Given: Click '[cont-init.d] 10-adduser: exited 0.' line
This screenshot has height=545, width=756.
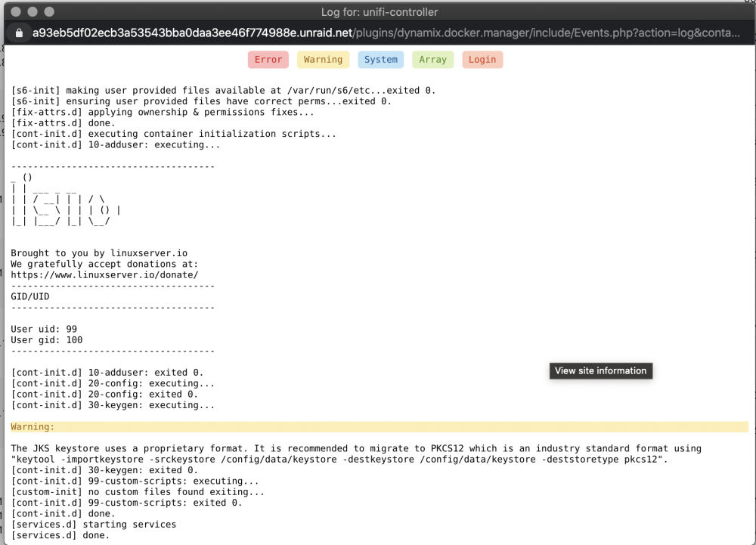Looking at the screenshot, I should tap(107, 373).
